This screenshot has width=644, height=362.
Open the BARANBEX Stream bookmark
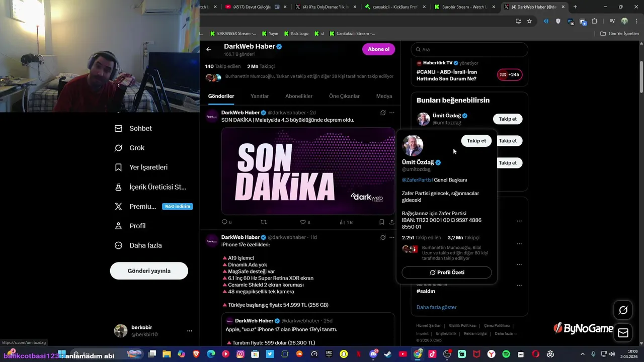tap(233, 33)
